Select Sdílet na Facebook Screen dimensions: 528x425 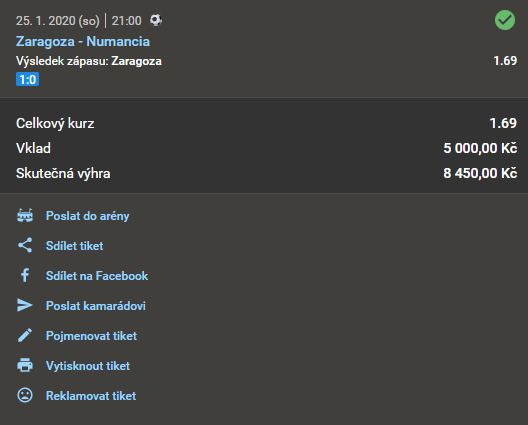(x=97, y=276)
